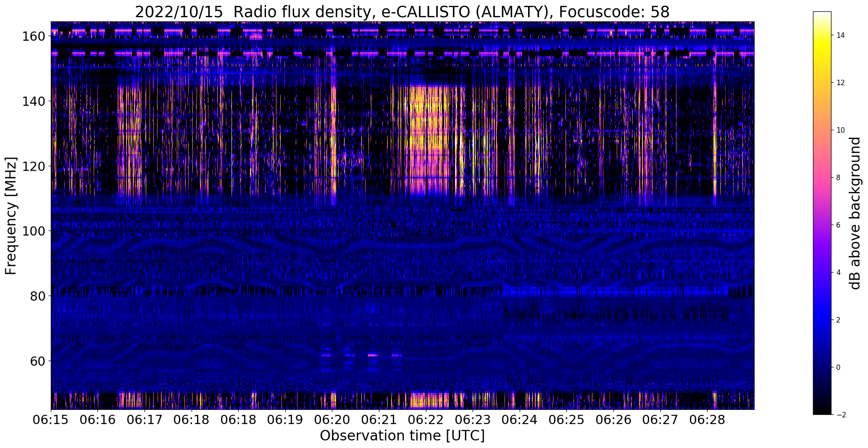
Task: Click the 06:23 time tick label
Action: pos(473,420)
